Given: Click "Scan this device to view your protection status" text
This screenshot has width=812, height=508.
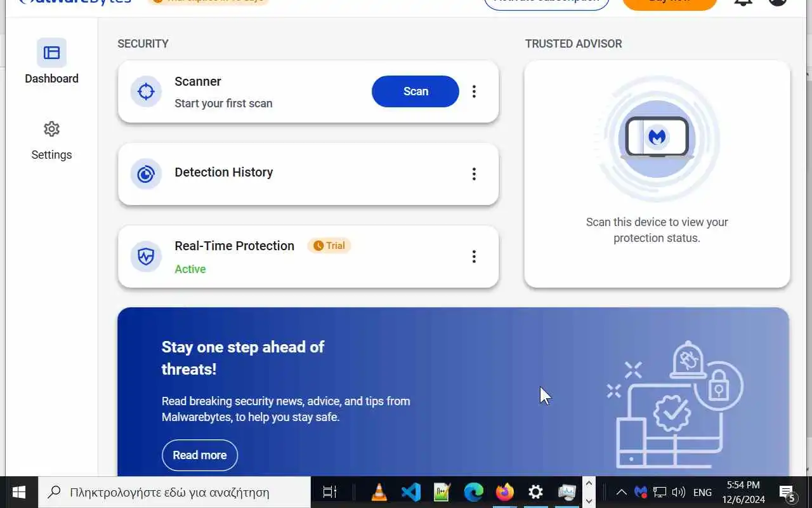Looking at the screenshot, I should pos(657,230).
